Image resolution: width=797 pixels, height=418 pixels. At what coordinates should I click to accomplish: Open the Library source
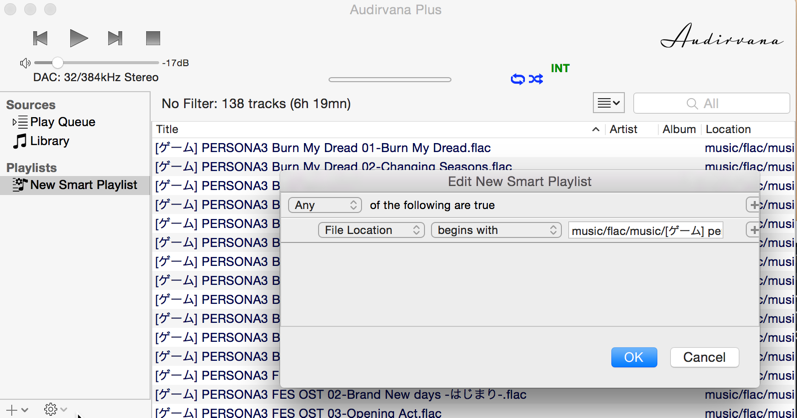pos(49,141)
